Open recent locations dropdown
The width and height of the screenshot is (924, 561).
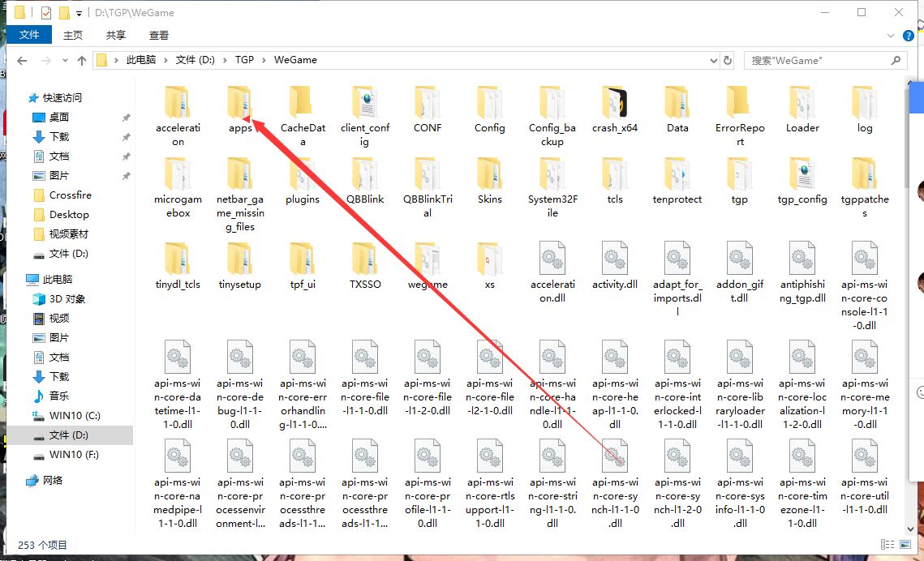pos(65,60)
